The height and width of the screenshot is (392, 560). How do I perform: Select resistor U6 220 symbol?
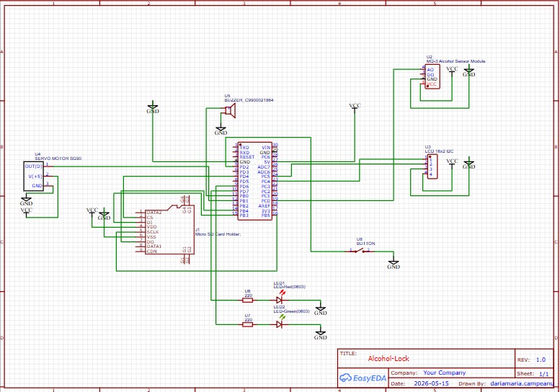[x=247, y=300]
